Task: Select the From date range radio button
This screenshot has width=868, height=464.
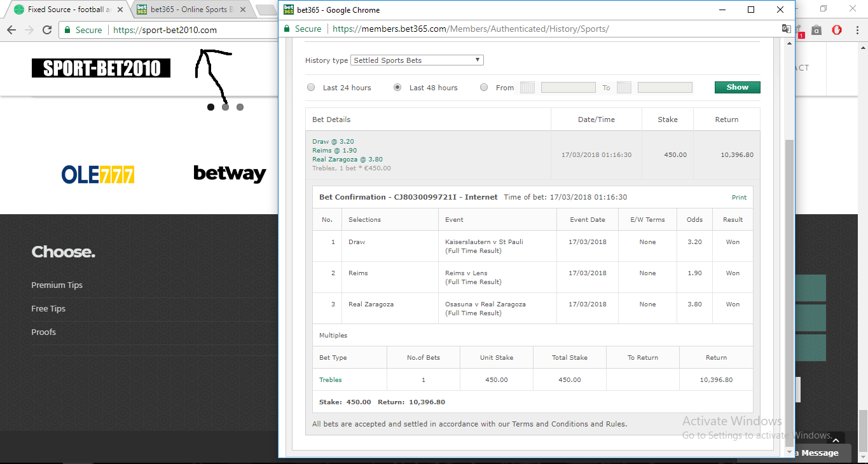Action: click(x=484, y=88)
